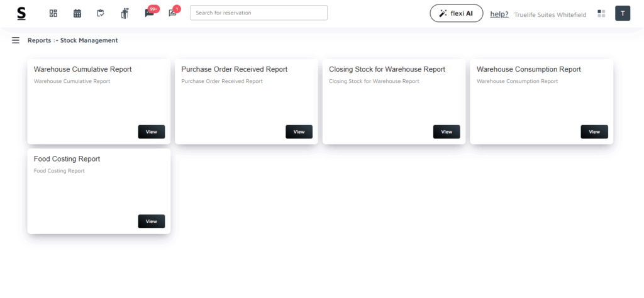
Task: View the Warehouse Consumption Report
Action: tap(594, 132)
